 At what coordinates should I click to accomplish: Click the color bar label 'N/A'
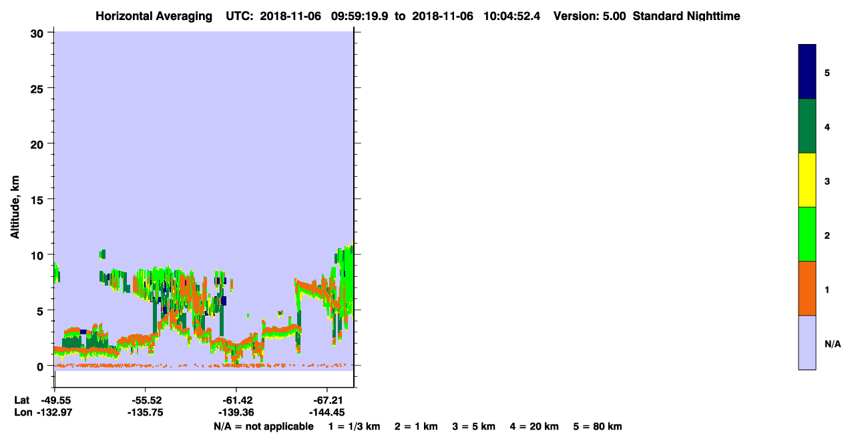pos(833,344)
